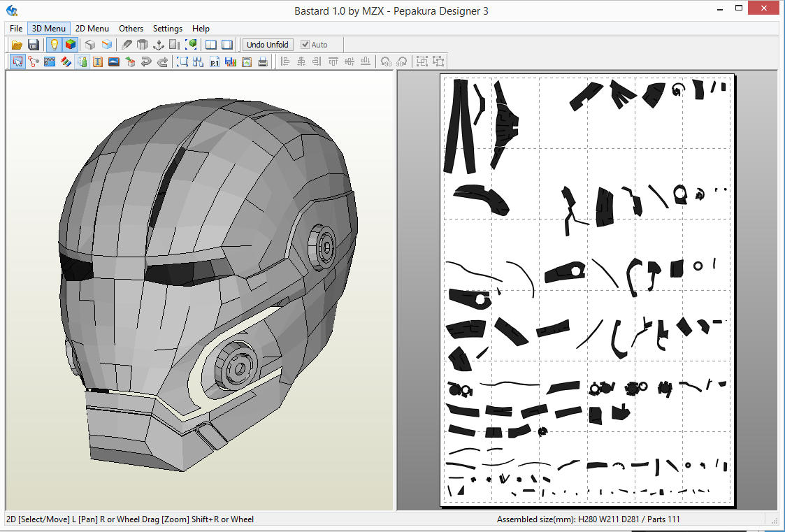
Task: Open the Help menu
Action: pyautogui.click(x=201, y=29)
